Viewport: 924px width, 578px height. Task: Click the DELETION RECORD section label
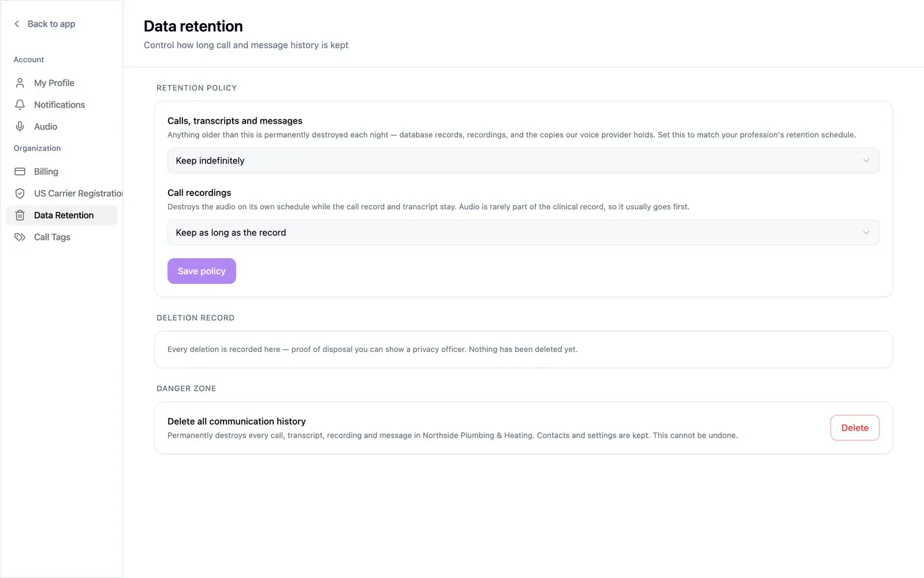(195, 318)
